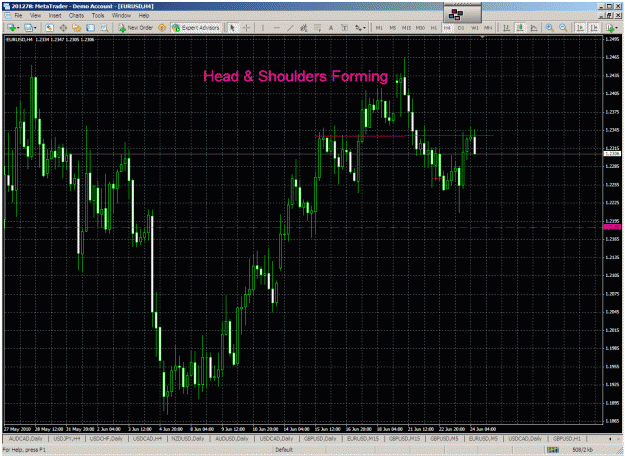Switch to the EURUSD,M15 chart tab

tap(363, 438)
